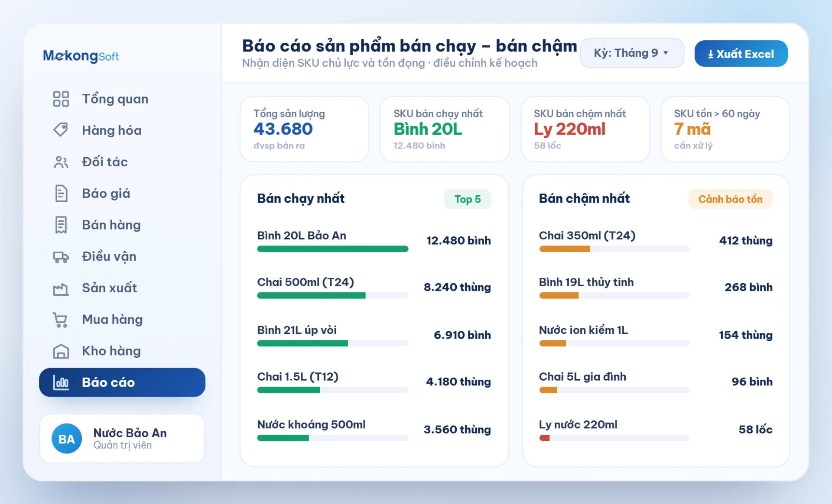Click the Top 5 badge
Image resolution: width=832 pixels, height=504 pixels.
click(x=468, y=199)
